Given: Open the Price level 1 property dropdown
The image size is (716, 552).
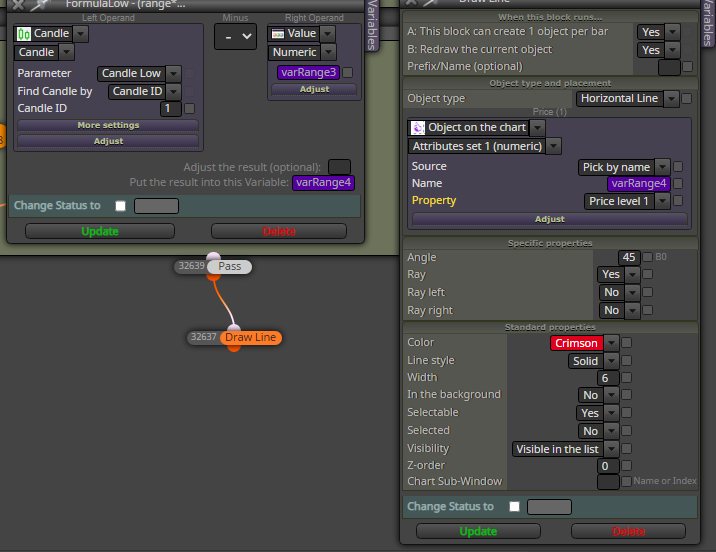Looking at the screenshot, I should click(663, 201).
